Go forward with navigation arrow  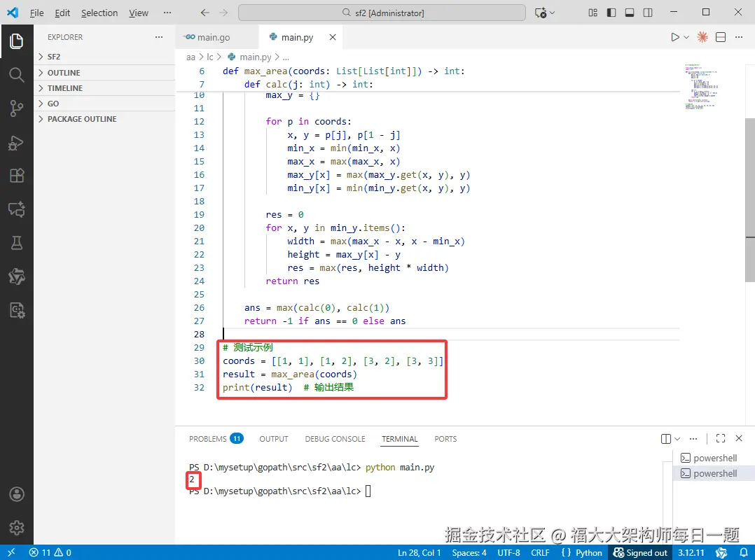pos(223,13)
